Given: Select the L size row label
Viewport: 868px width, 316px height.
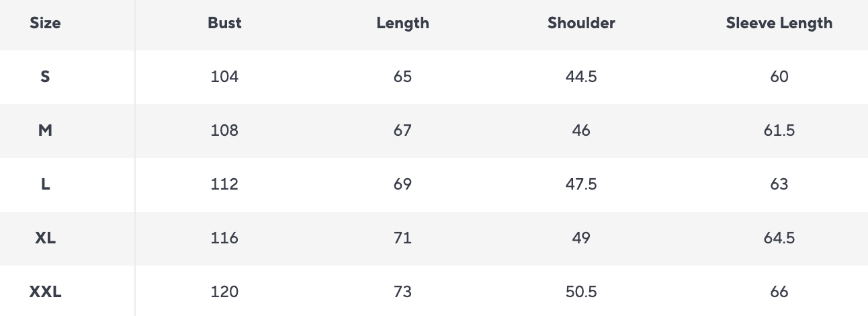Looking at the screenshot, I should point(45,184).
